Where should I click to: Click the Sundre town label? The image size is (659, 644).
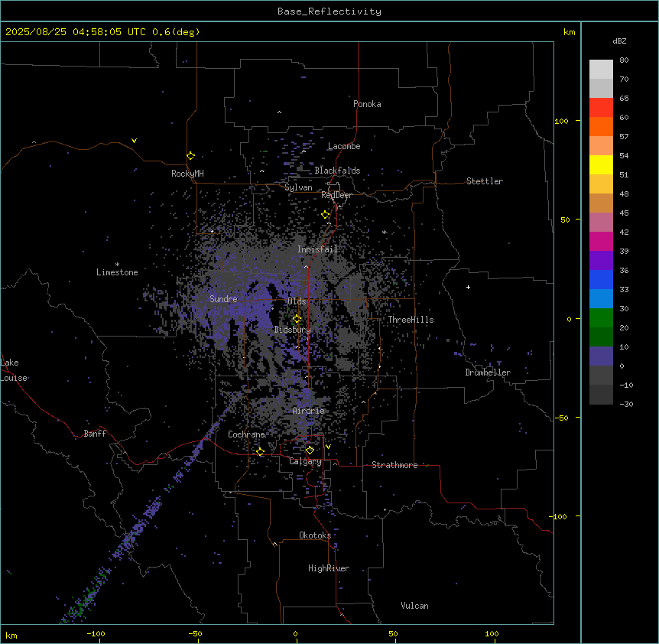[223, 299]
